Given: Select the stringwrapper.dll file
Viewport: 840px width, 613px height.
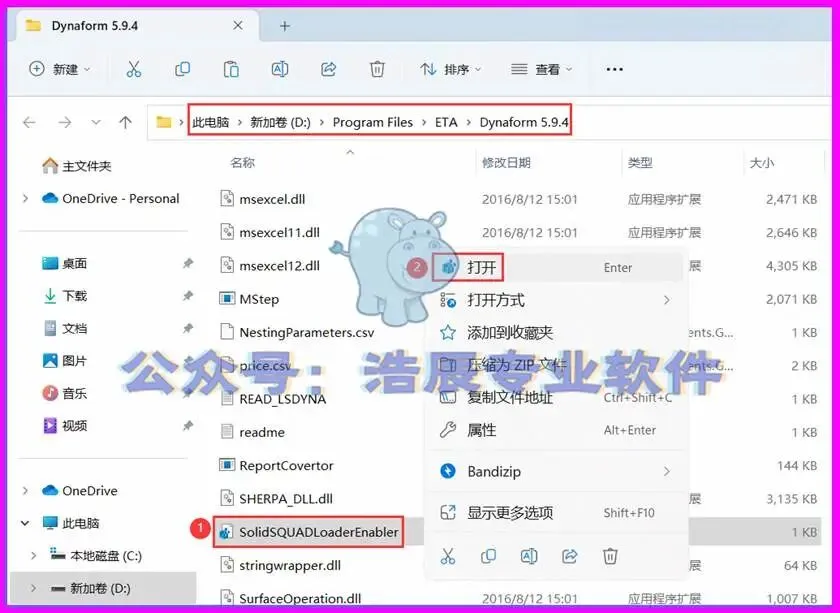Looking at the screenshot, I should 290,565.
